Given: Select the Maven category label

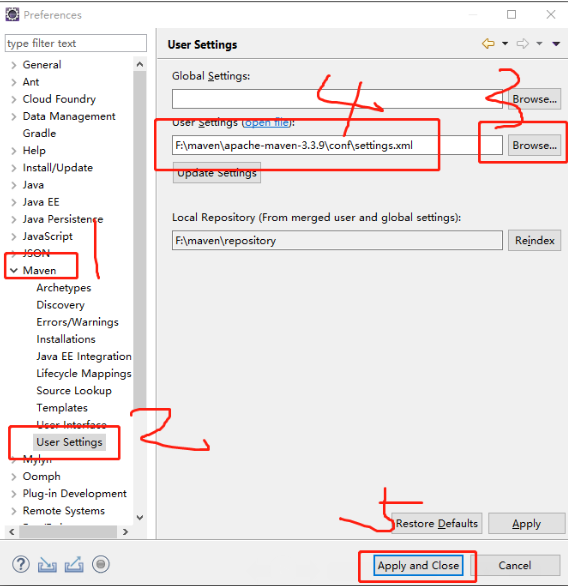Looking at the screenshot, I should (39, 270).
